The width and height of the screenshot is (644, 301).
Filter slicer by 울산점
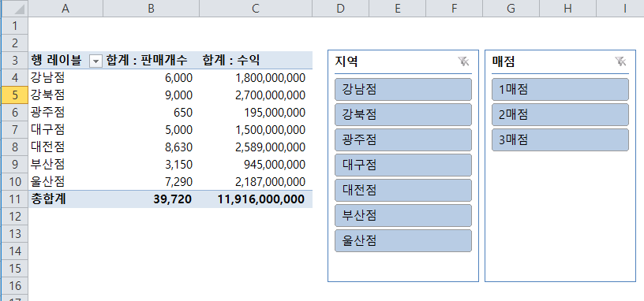[403, 240]
